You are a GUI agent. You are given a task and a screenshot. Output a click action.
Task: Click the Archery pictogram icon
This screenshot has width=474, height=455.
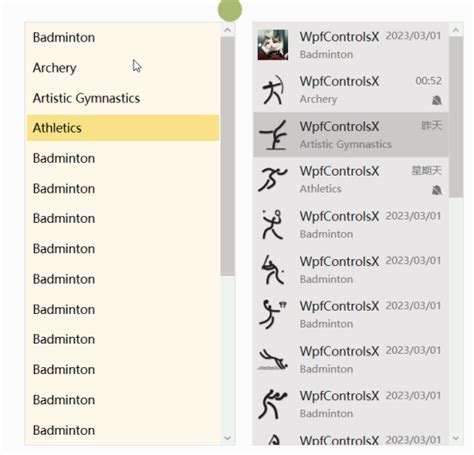[273, 90]
